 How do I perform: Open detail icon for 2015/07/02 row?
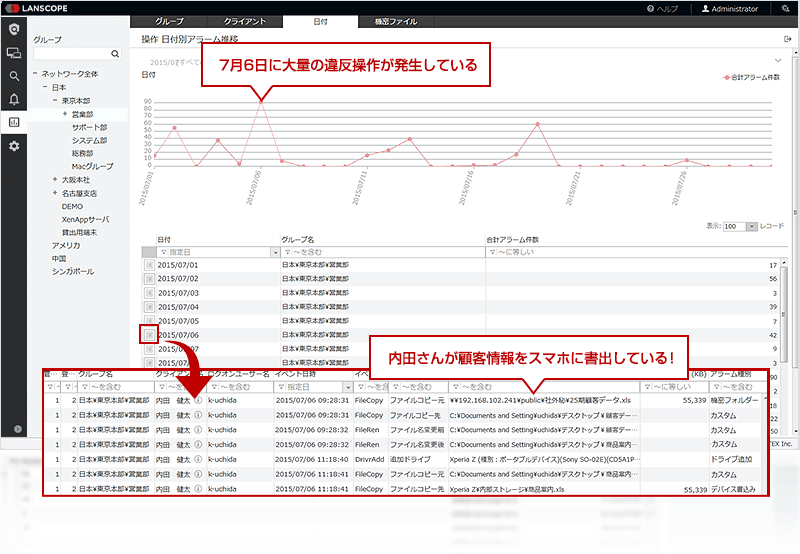click(149, 279)
